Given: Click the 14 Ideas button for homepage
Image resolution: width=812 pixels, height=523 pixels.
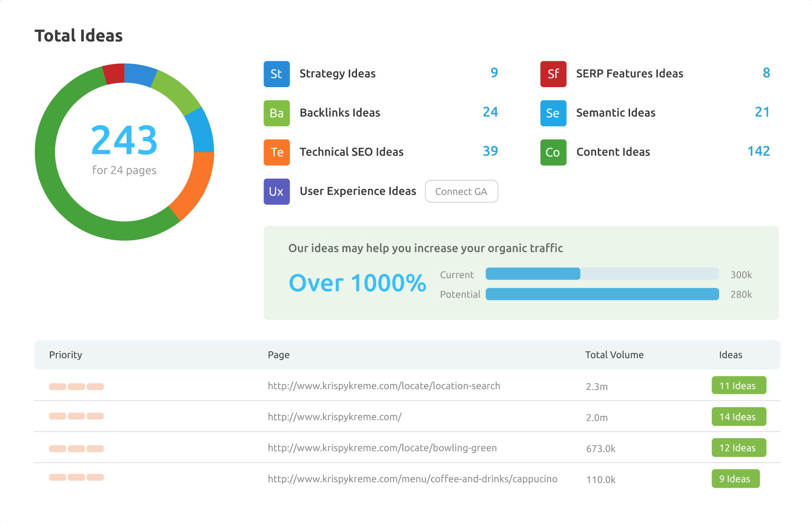Looking at the screenshot, I should 738,416.
